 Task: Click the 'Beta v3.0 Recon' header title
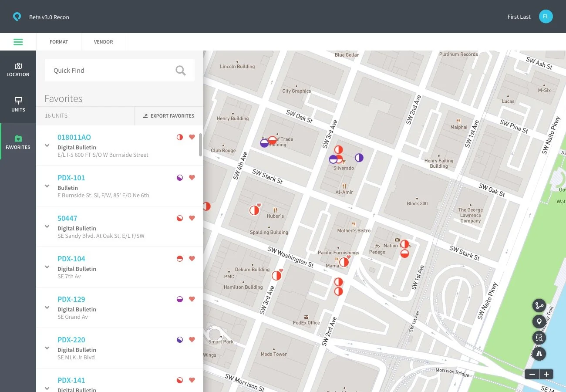pyautogui.click(x=49, y=17)
